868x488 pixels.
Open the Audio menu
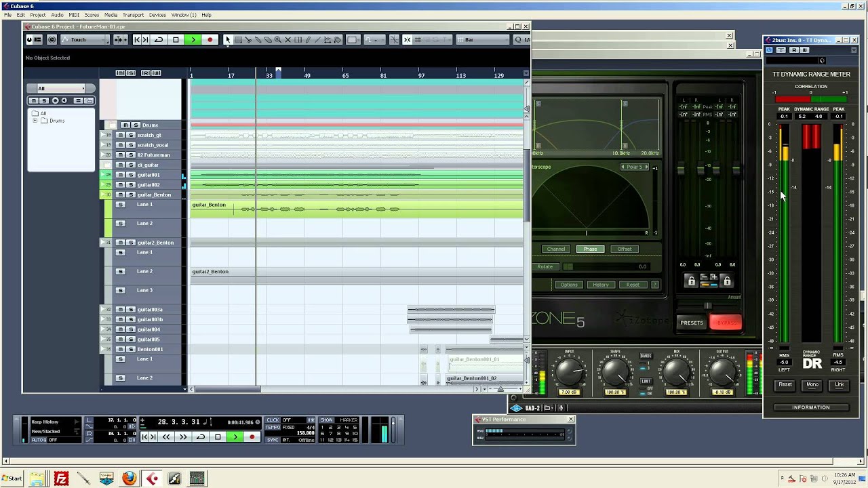(x=57, y=15)
